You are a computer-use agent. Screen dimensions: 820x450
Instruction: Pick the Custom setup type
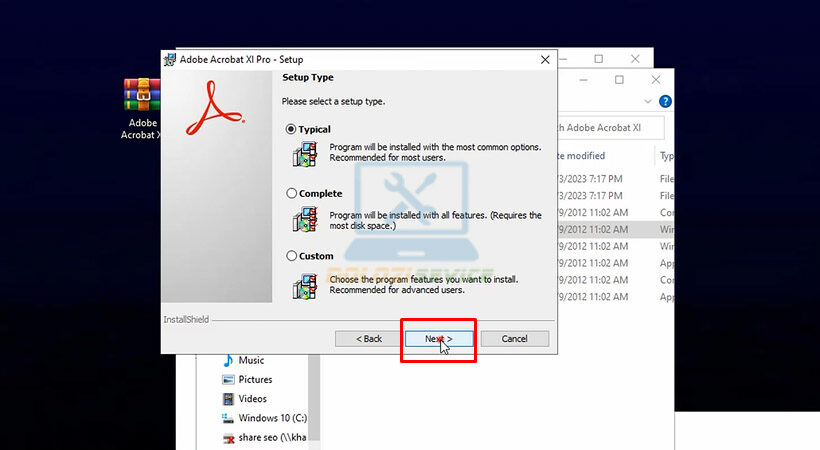click(x=291, y=256)
